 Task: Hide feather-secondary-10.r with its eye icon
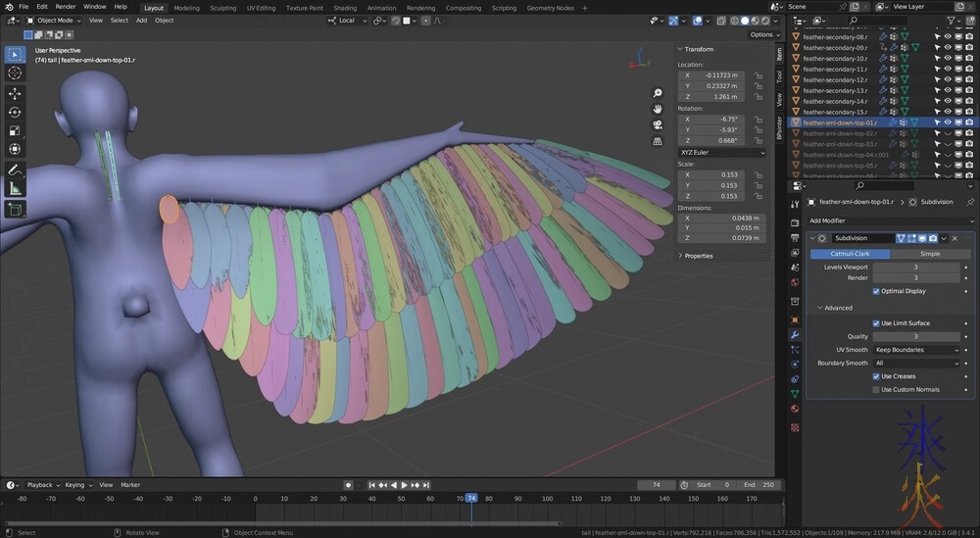click(950, 59)
